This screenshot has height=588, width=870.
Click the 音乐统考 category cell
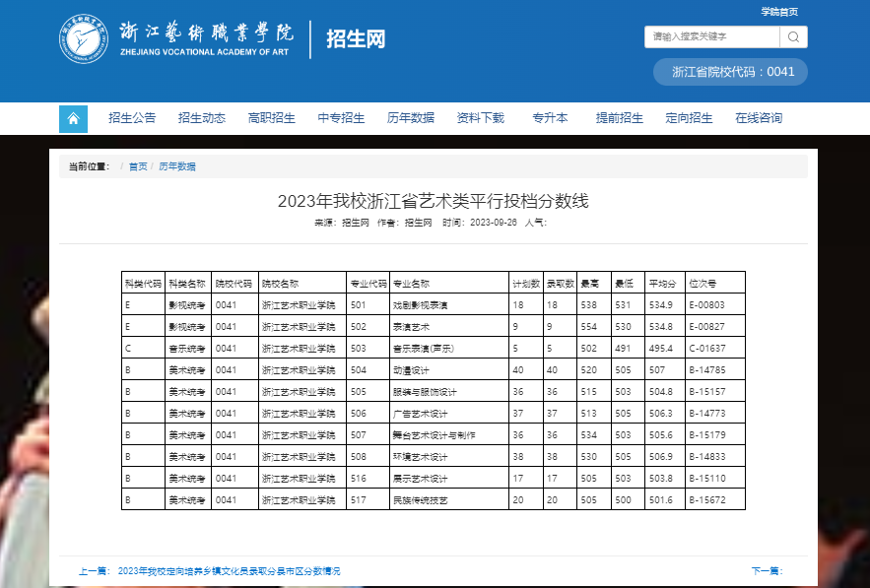[187, 349]
